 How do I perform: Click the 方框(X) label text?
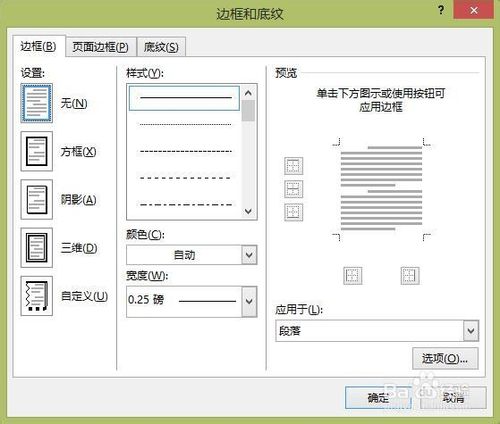click(x=78, y=152)
